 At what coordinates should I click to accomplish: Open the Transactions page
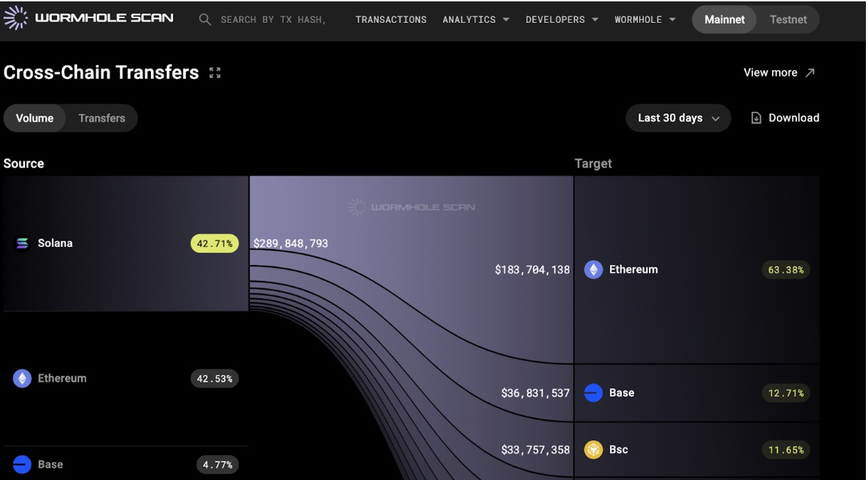click(x=391, y=19)
